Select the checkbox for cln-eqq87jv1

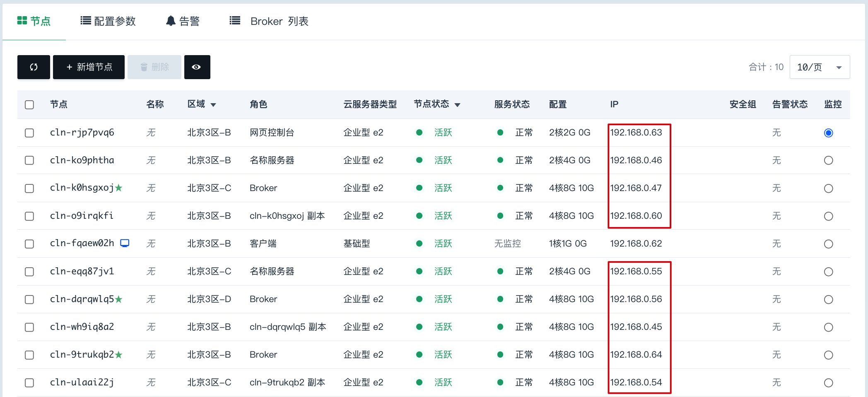pyautogui.click(x=29, y=272)
